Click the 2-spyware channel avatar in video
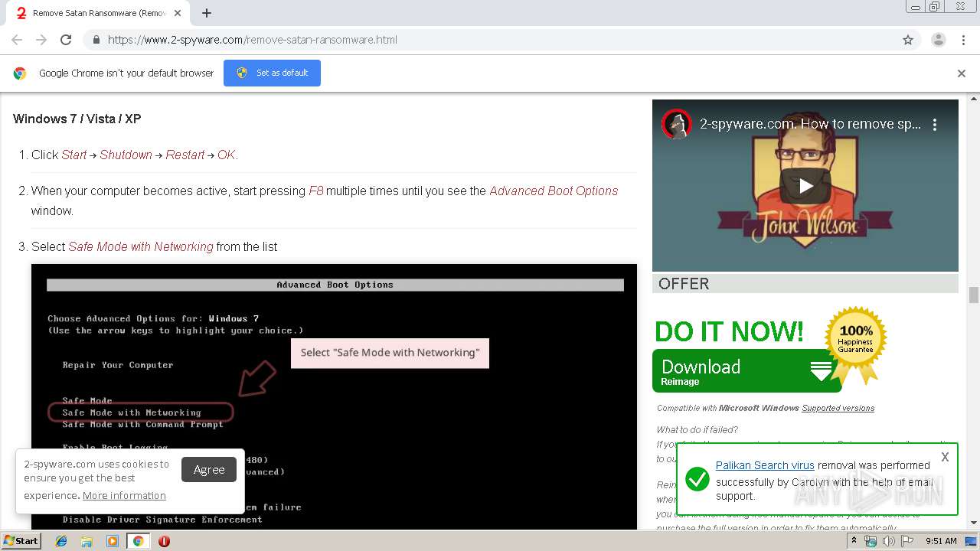The width and height of the screenshot is (980, 551). click(677, 124)
